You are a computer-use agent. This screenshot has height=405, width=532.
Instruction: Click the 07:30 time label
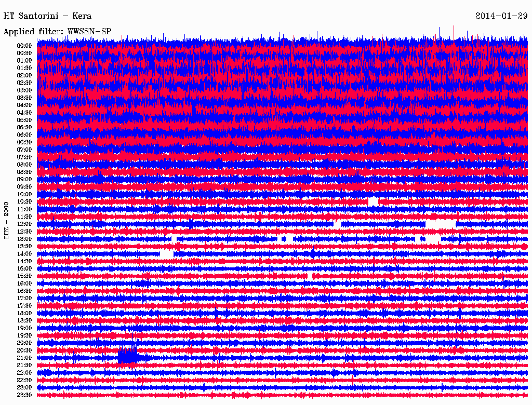tap(24, 157)
